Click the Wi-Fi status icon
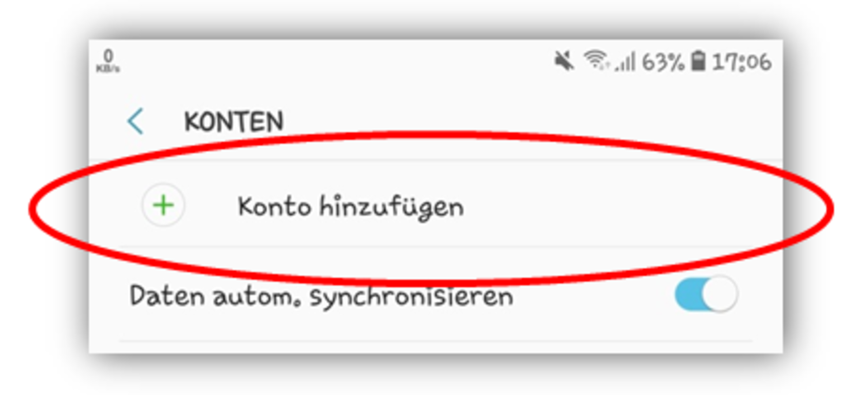Image resolution: width=868 pixels, height=395 pixels. coord(596,61)
